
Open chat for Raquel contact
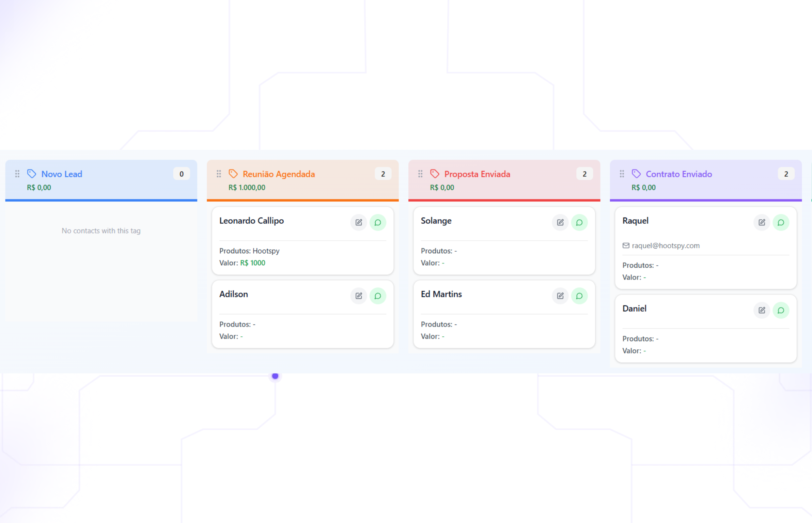point(781,222)
